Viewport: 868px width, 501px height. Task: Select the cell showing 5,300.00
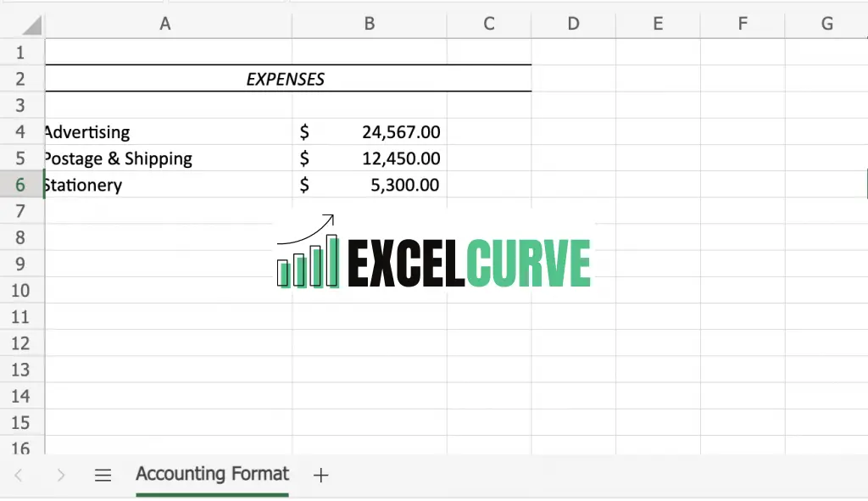pos(370,184)
